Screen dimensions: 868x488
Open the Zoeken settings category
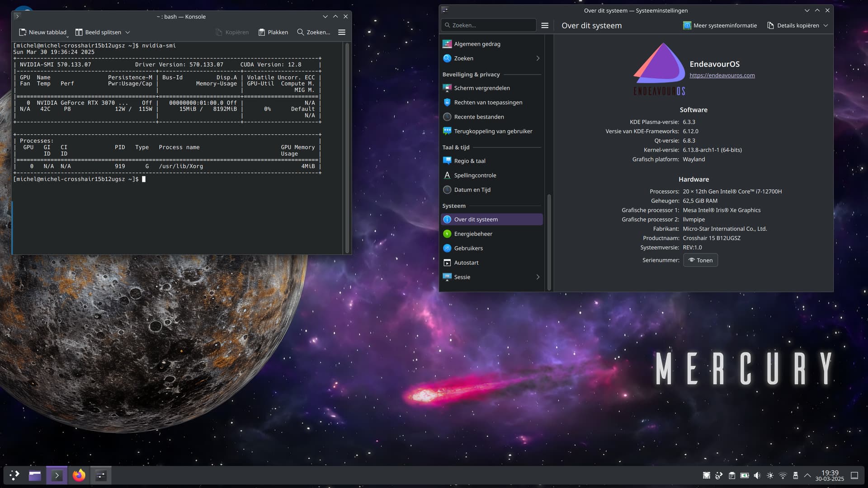492,58
